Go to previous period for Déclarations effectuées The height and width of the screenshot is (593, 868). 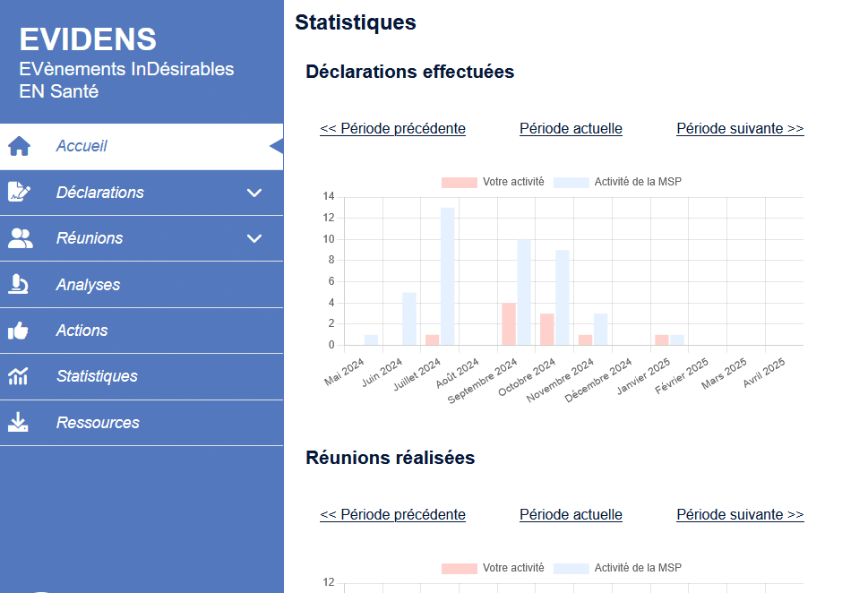[x=392, y=129]
